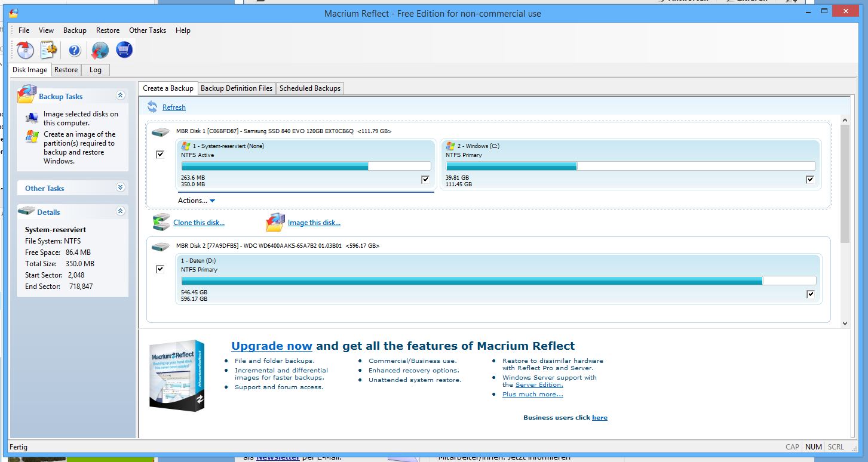
Task: Click the Daten (D:) partition usage bar
Action: coord(498,281)
